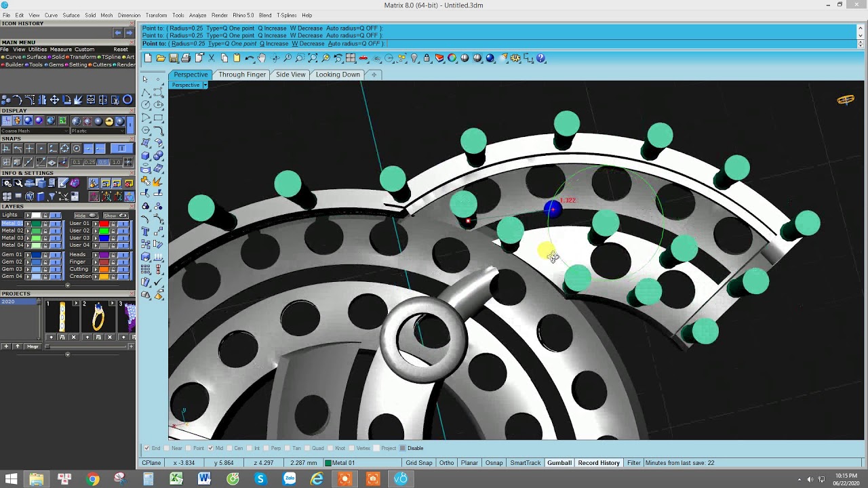Viewport: 868px width, 488px height.
Task: Switch to Looking Down tab
Action: (338, 75)
